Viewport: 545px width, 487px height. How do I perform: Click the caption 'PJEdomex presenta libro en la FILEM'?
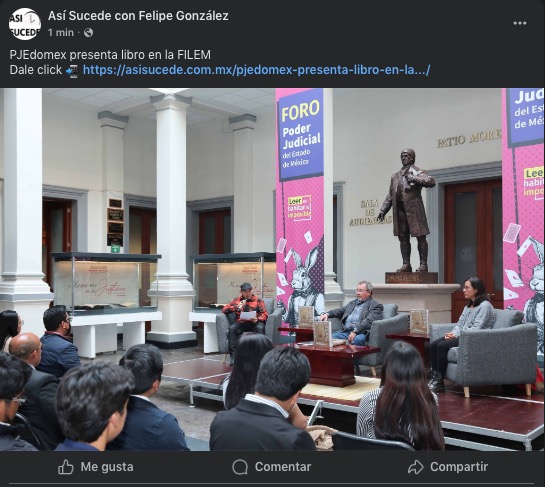(x=110, y=55)
